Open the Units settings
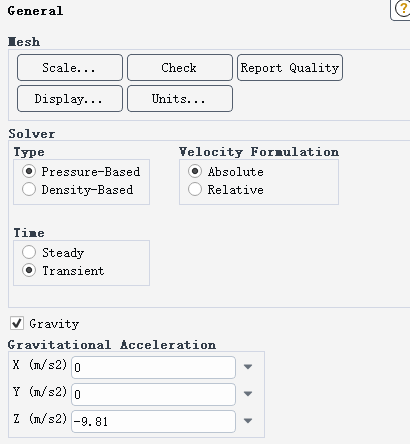 click(180, 99)
